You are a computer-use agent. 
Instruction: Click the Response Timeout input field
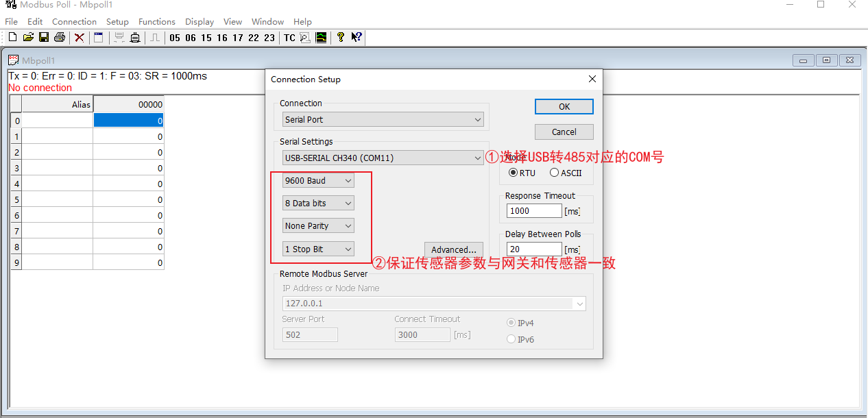point(533,211)
